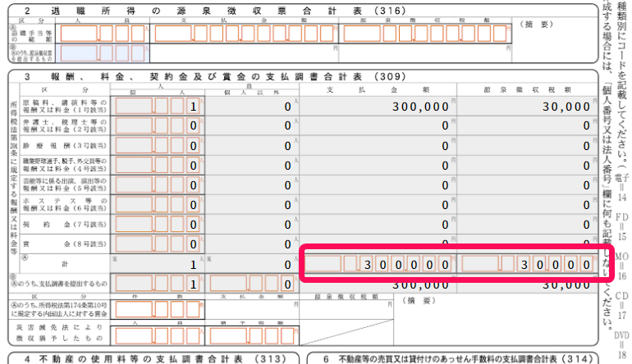The image size is (632, 364).
Task: Click the 猶予税額 field in the 災害減免法 row
Action: (x=252, y=336)
